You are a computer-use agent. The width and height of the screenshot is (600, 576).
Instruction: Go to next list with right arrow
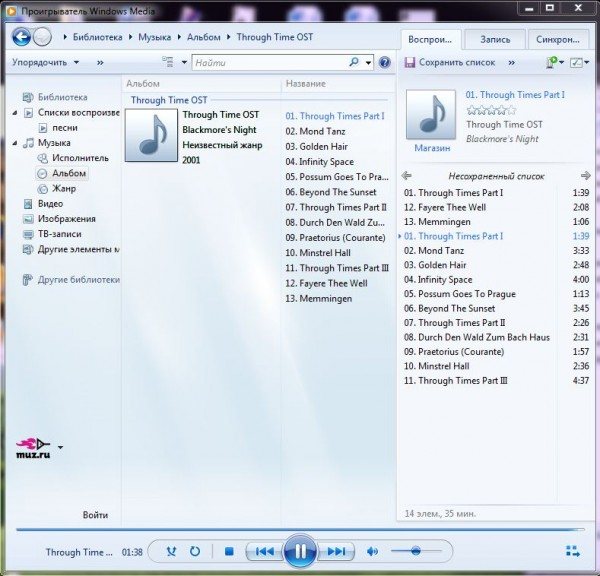[585, 176]
